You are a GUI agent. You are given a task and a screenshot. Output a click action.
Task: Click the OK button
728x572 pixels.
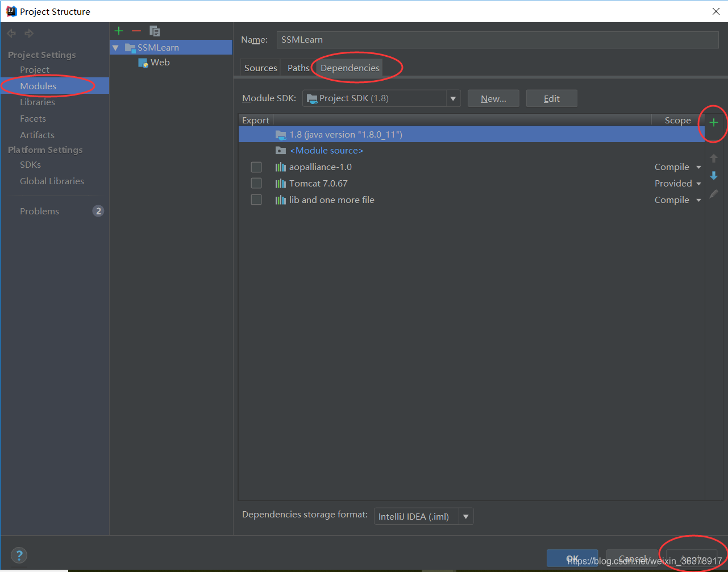pyautogui.click(x=572, y=558)
